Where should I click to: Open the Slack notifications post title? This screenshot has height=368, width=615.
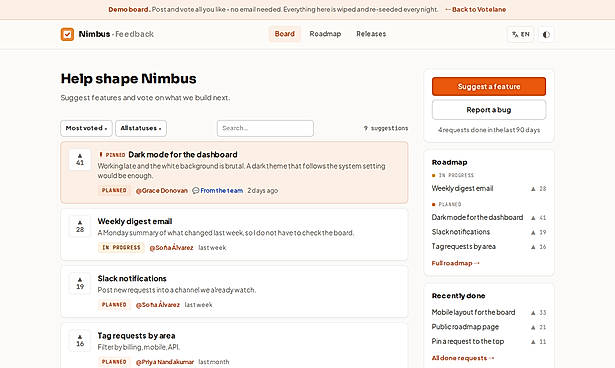point(132,279)
